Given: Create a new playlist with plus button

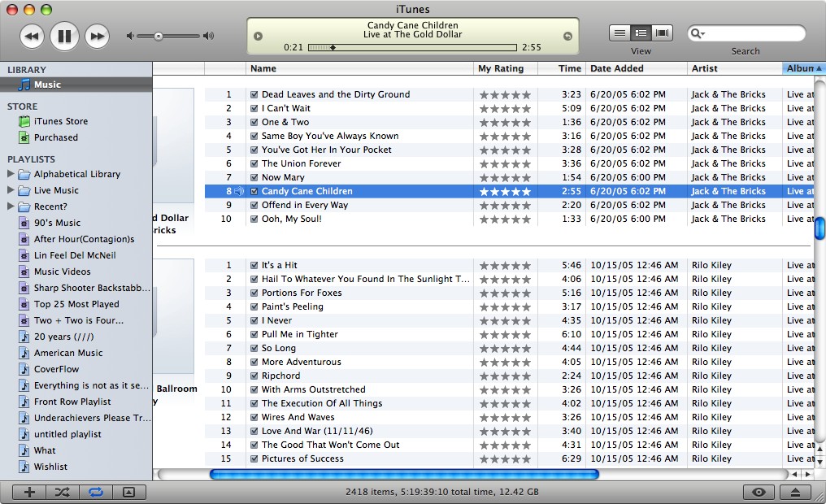Looking at the screenshot, I should tap(29, 493).
